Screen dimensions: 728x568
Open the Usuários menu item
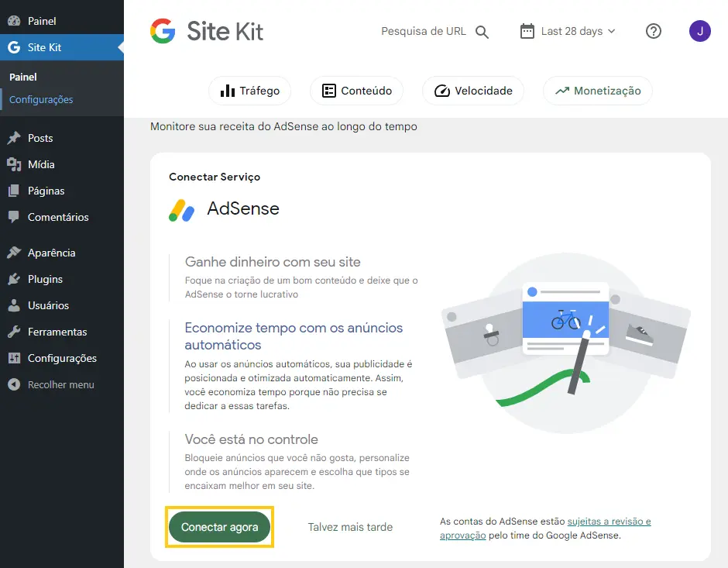click(x=62, y=305)
